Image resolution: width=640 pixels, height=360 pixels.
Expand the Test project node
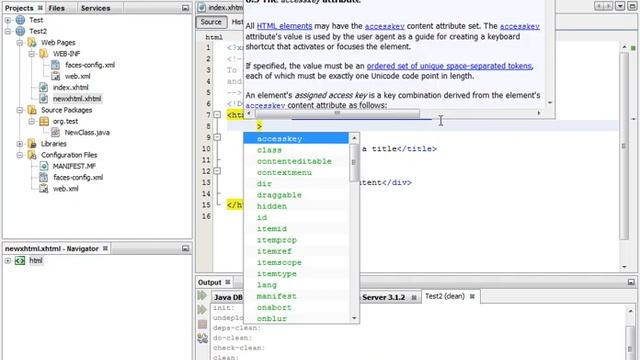(8, 20)
